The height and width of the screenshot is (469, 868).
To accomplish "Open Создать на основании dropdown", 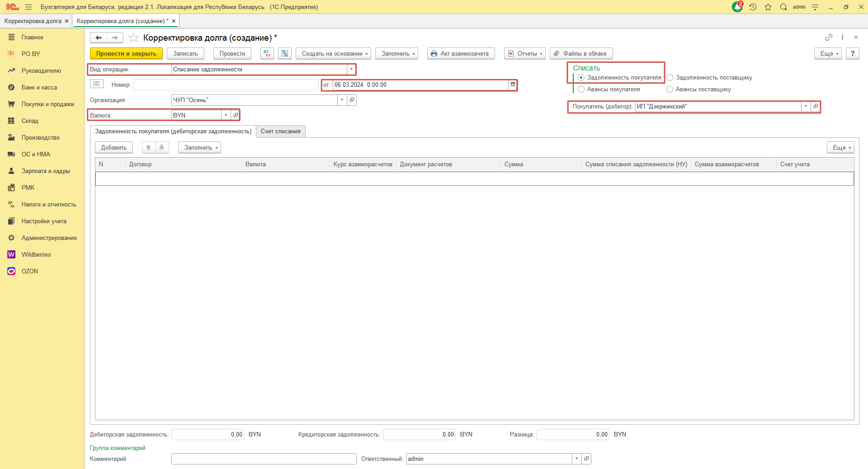I will 333,53.
